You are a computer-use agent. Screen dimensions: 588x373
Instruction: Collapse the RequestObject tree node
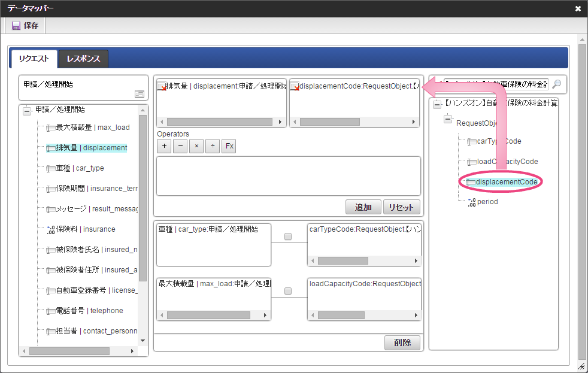[x=448, y=120]
